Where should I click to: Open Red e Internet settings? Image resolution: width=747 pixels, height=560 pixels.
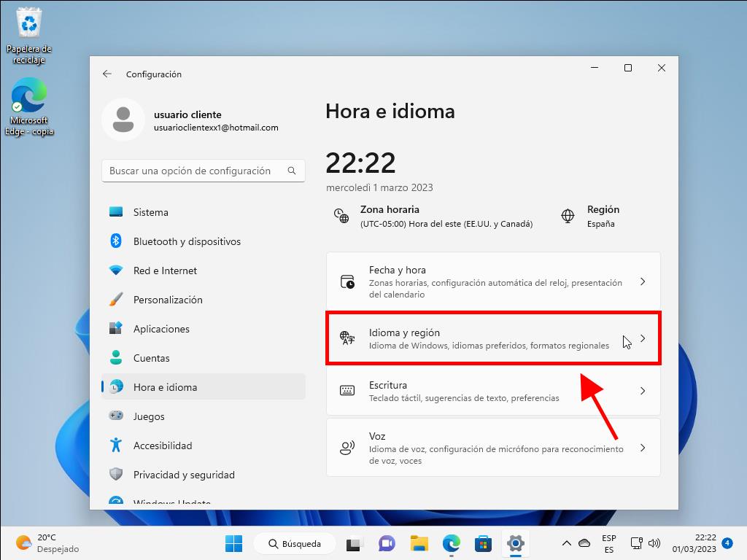pos(165,271)
